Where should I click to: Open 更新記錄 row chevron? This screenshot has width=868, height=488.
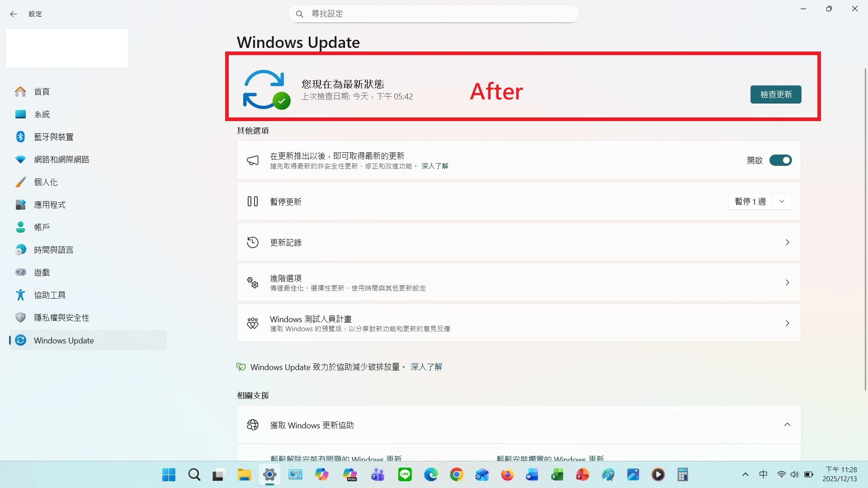(x=787, y=243)
